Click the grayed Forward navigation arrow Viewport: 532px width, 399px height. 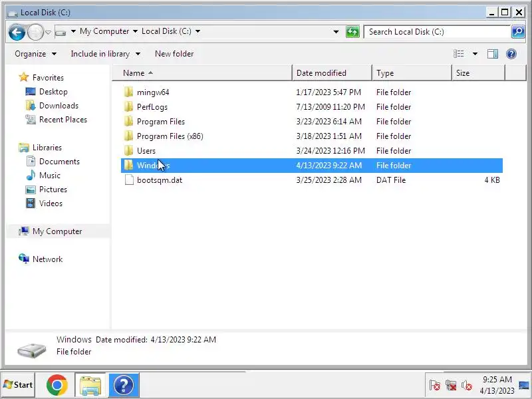tap(35, 32)
